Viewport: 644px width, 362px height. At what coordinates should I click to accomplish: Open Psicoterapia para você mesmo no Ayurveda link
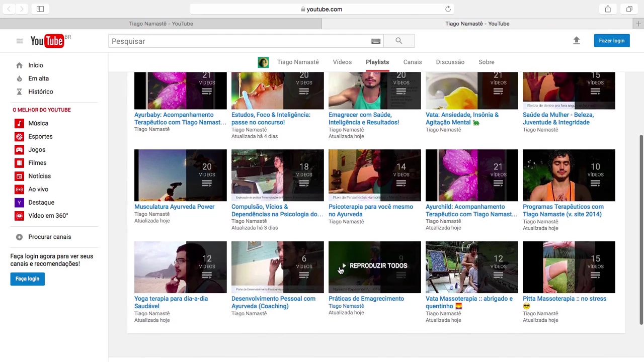(x=371, y=210)
